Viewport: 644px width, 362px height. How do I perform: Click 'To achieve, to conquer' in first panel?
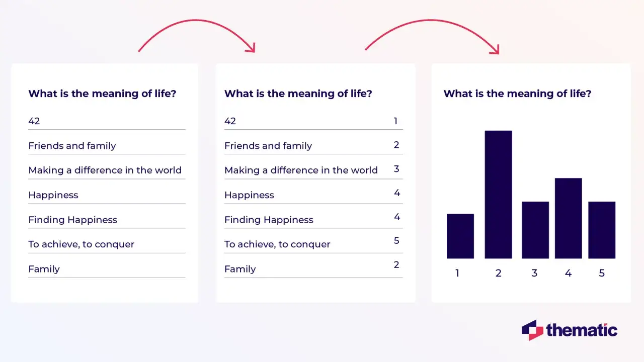pyautogui.click(x=81, y=244)
